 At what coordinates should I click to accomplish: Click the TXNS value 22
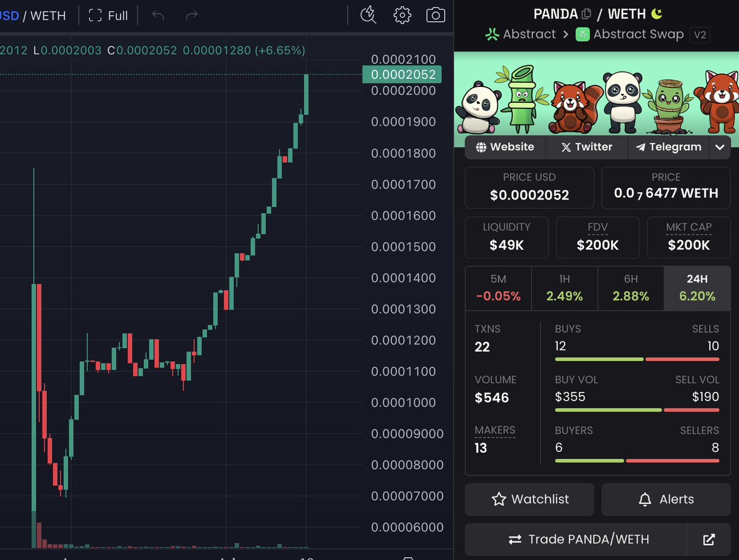482,347
